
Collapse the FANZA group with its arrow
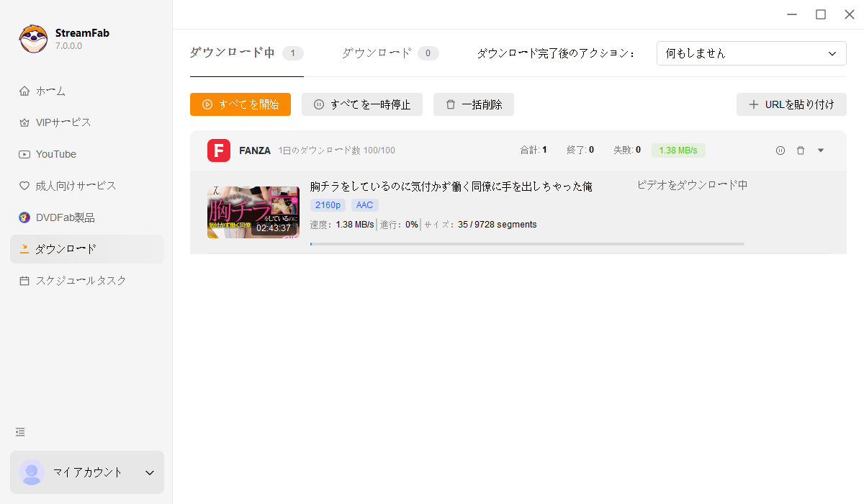(x=821, y=150)
